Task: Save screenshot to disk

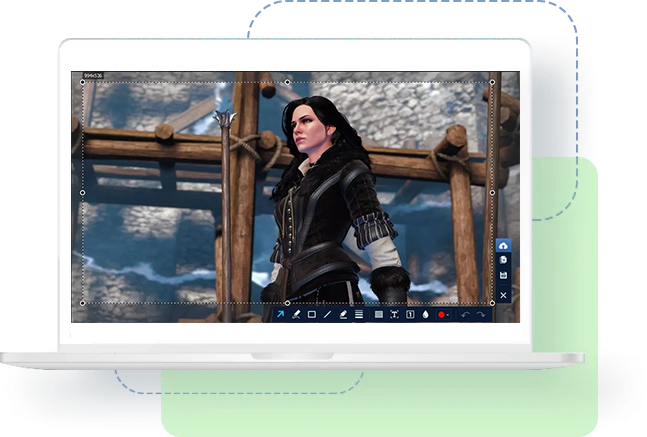Action: click(x=503, y=276)
